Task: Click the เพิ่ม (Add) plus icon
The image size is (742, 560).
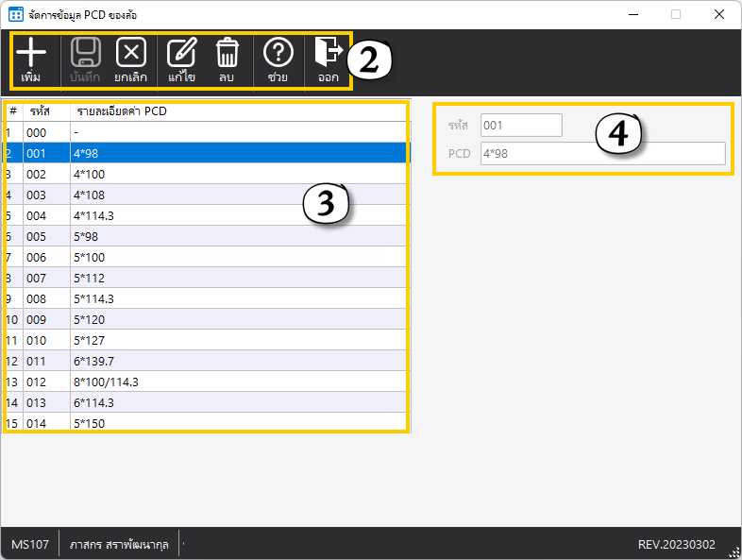Action: pyautogui.click(x=31, y=54)
